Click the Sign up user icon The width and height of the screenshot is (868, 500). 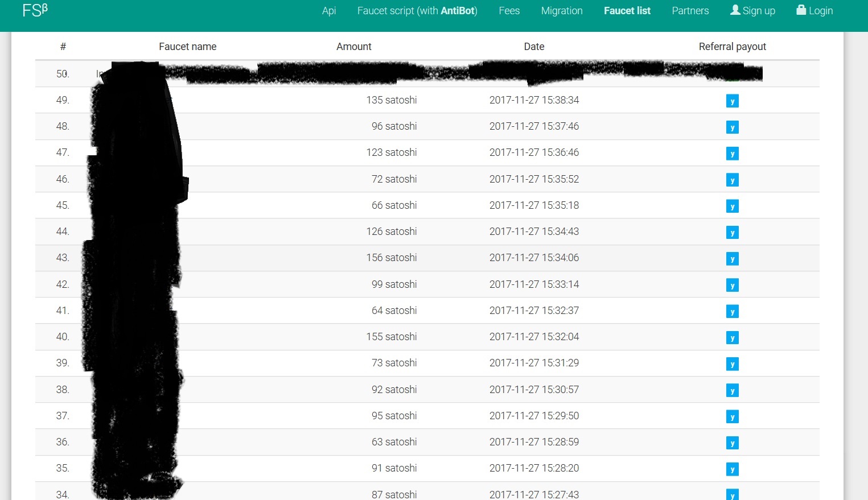click(735, 10)
